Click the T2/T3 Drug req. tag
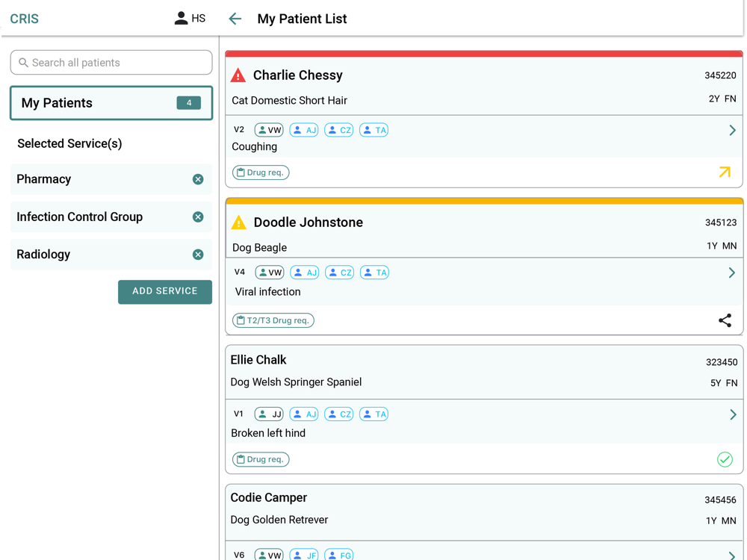This screenshot has height=560, width=747. coord(273,320)
